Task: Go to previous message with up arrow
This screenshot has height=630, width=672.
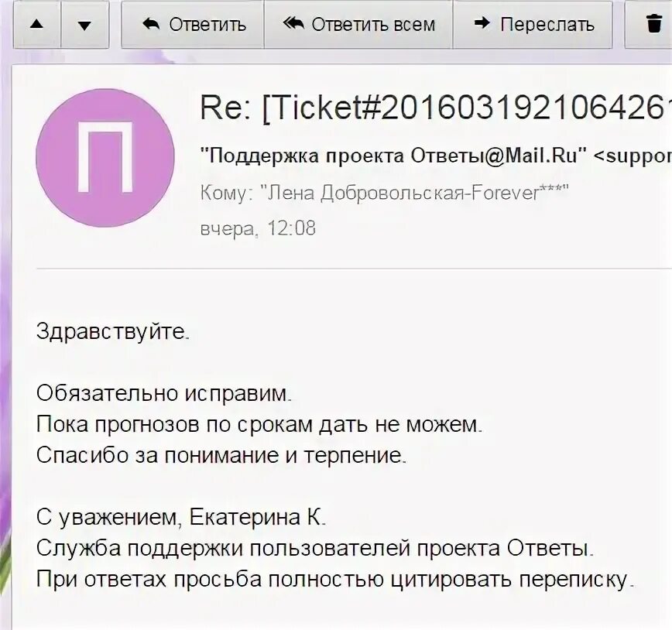Action: 36,25
